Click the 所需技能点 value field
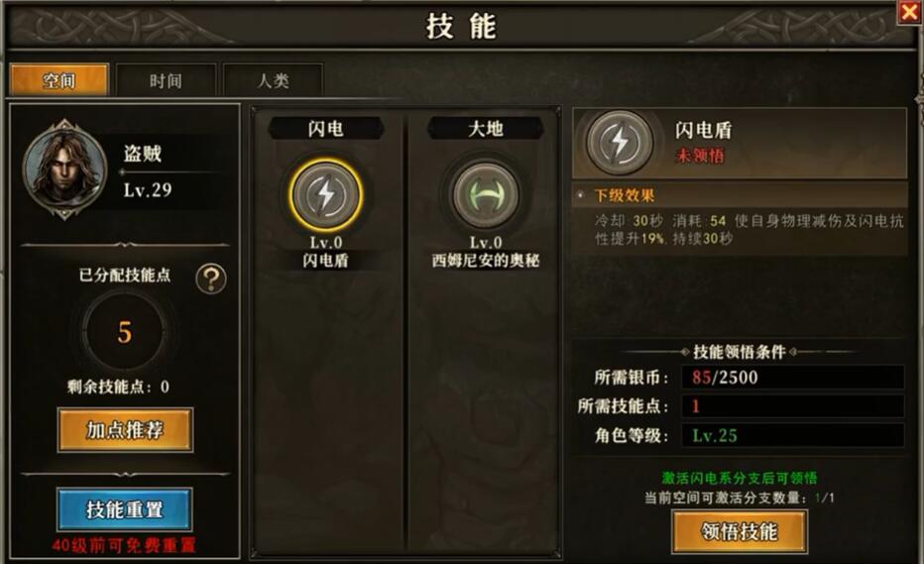Image resolution: width=924 pixels, height=564 pixels. click(x=792, y=406)
